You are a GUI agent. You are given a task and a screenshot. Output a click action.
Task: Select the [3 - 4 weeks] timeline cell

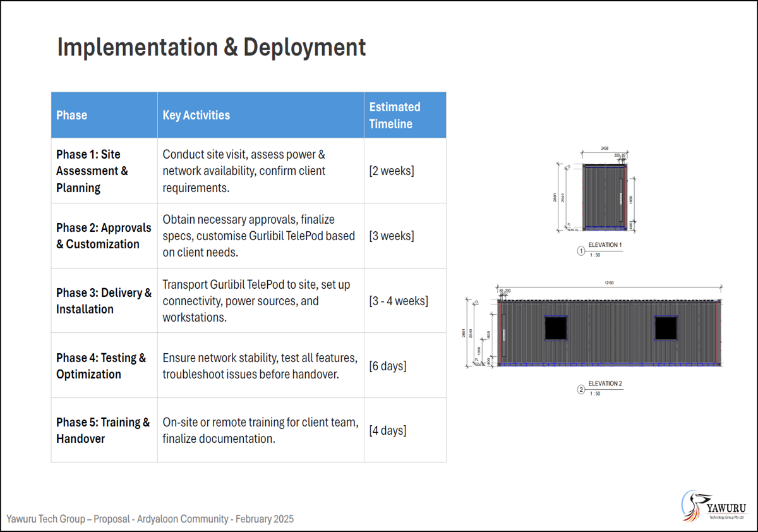[x=399, y=301]
